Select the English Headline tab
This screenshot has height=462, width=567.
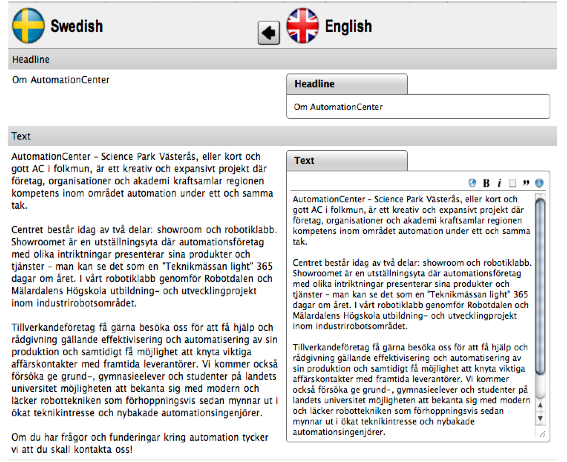[x=347, y=84]
